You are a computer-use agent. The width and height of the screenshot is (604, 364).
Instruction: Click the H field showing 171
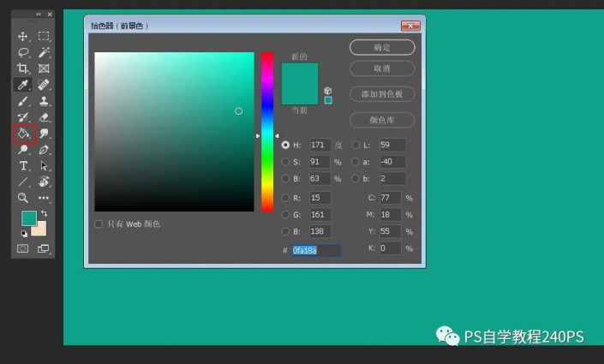[x=320, y=145]
